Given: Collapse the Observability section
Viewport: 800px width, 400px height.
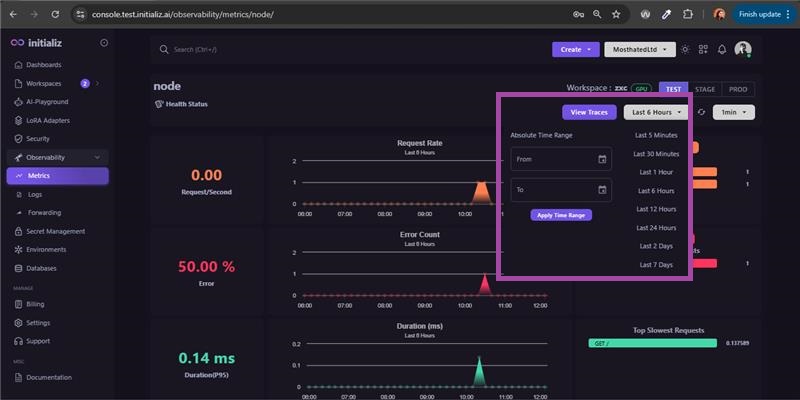Looking at the screenshot, I should [x=58, y=158].
